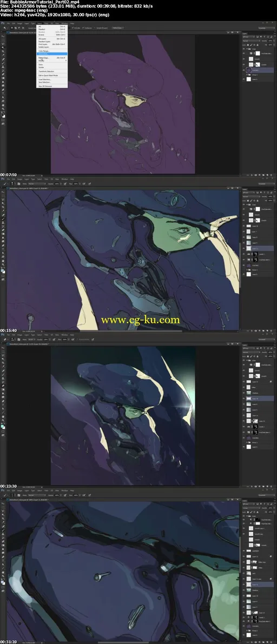Screen dimensions: 277x644
Task: Select Clone Stamp tool in 00:07:50 frame
Action: point(3,67)
